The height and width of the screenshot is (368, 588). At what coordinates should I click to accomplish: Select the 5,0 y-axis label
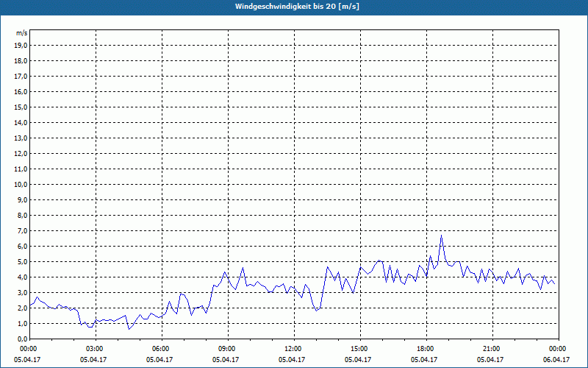point(23,262)
